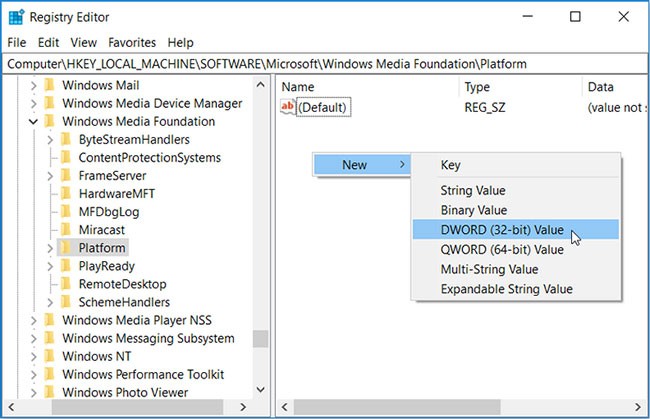Click the Windows Mail folder icon

pyautogui.click(x=50, y=85)
